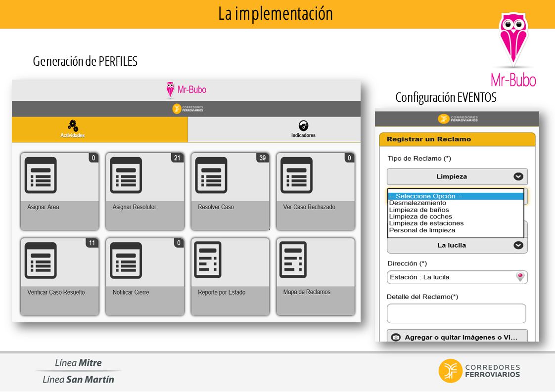Click the Reporte por Estado label
555x392 pixels.
[222, 292]
